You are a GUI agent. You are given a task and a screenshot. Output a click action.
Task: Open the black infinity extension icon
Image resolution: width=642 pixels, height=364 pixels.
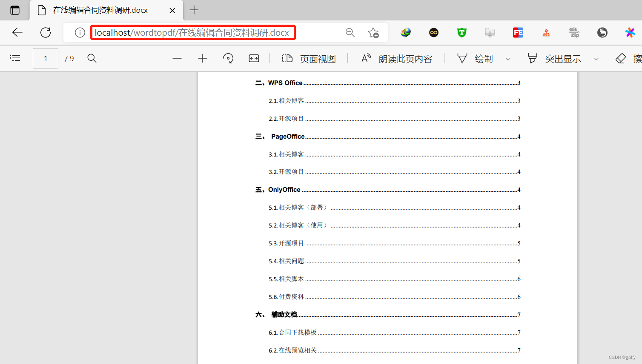[434, 32]
